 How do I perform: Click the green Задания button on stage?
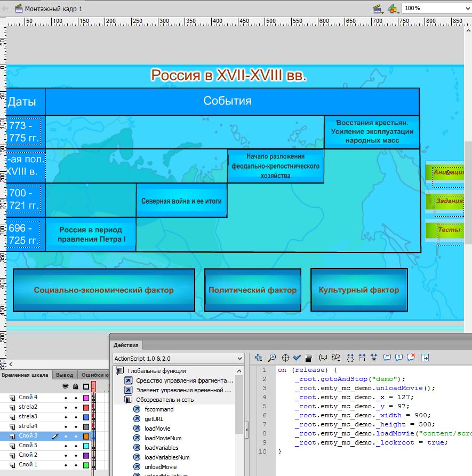pos(445,201)
